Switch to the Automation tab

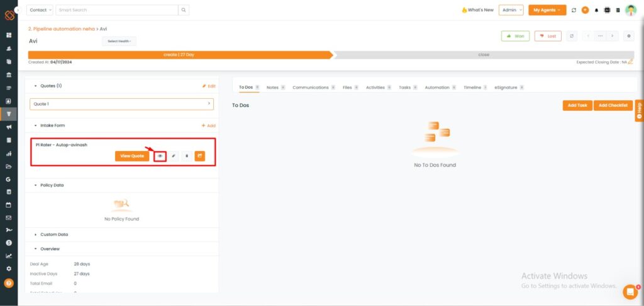tap(440, 88)
